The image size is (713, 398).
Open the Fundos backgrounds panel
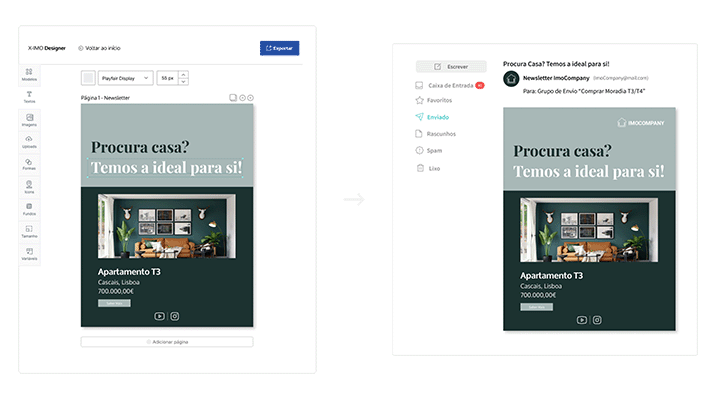pyautogui.click(x=29, y=209)
